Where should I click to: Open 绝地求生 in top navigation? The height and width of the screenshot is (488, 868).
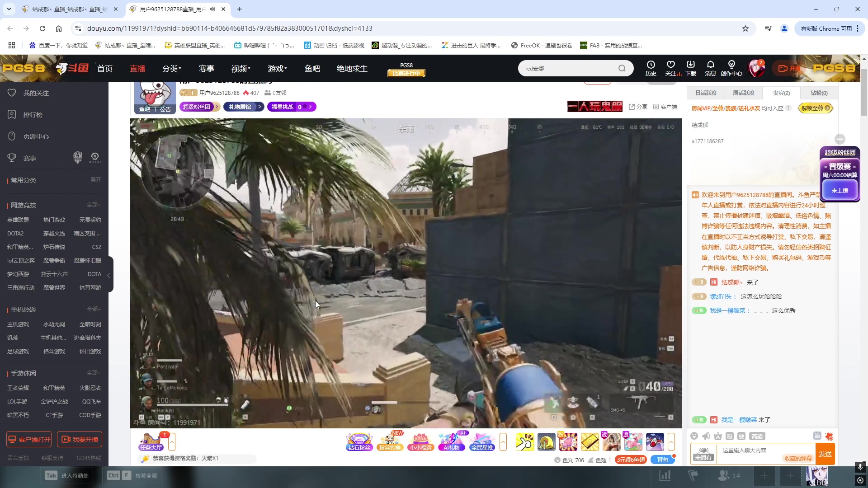pyautogui.click(x=352, y=69)
